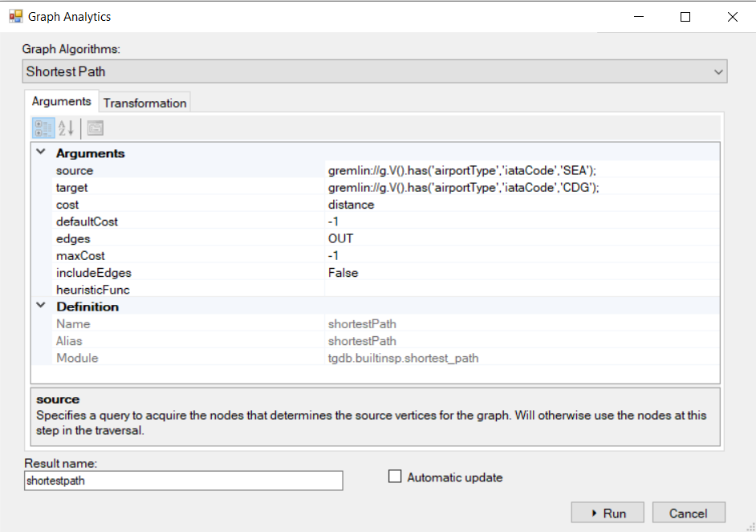This screenshot has width=756, height=532.
Task: Select the target argument row
Action: [72, 187]
